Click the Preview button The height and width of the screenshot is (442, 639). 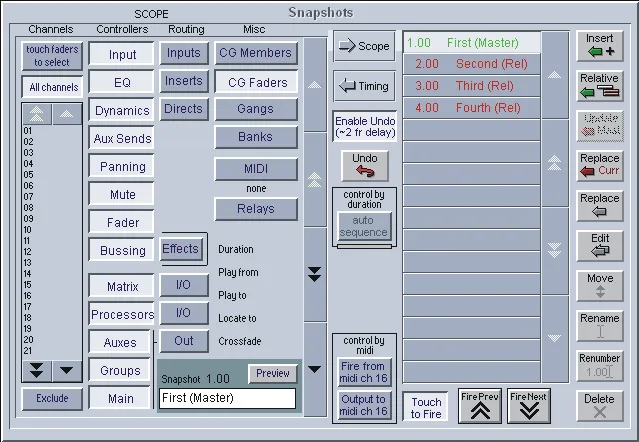pyautogui.click(x=273, y=373)
